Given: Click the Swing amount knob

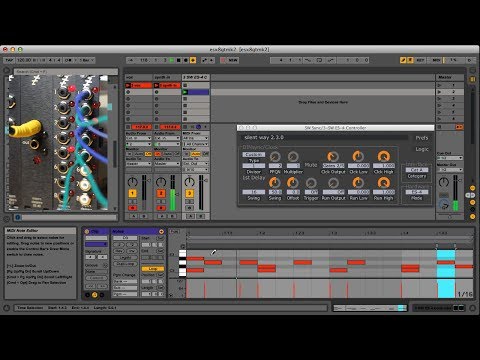Looking at the screenshot, I should click(x=275, y=183).
